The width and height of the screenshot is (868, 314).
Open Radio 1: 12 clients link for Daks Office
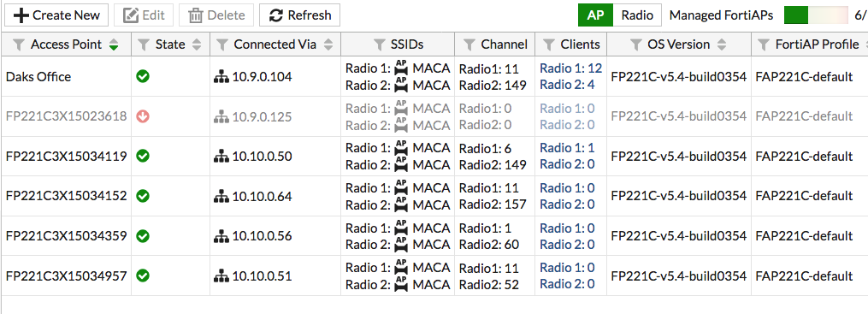(x=570, y=68)
